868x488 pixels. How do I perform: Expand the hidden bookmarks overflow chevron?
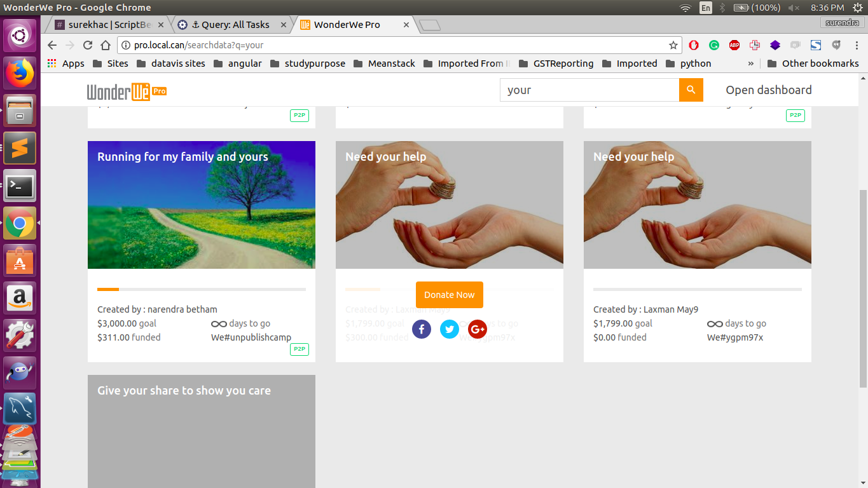click(751, 64)
